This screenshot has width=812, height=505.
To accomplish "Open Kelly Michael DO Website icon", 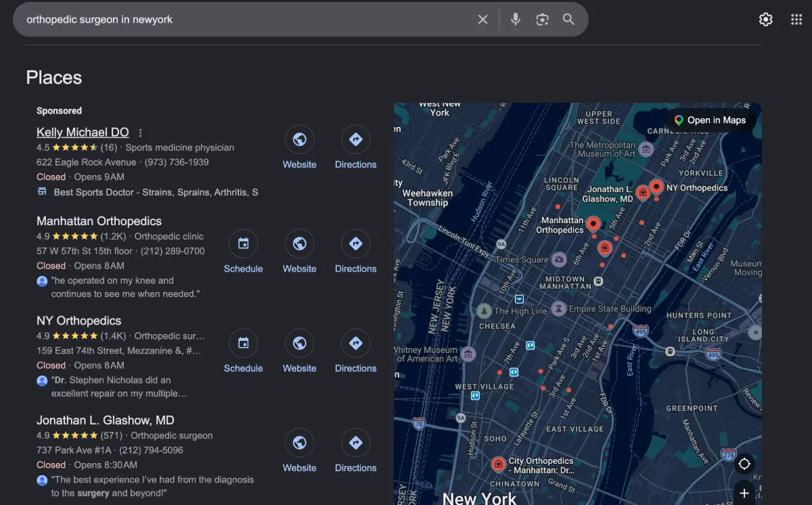I will 299,140.
